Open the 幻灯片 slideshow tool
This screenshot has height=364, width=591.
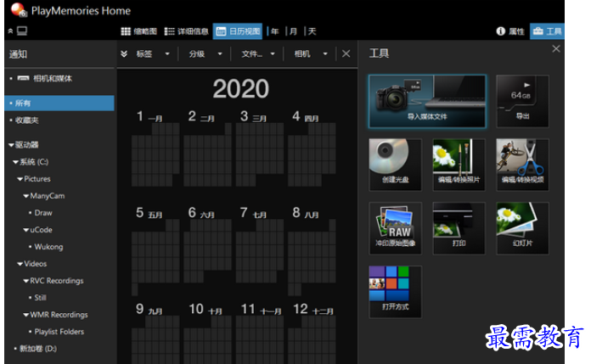pos(522,228)
